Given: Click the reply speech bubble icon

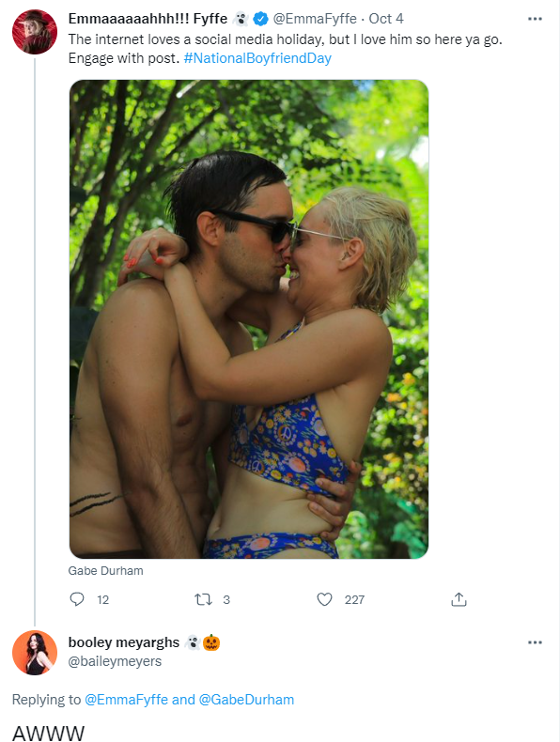Looking at the screenshot, I should (x=77, y=599).
